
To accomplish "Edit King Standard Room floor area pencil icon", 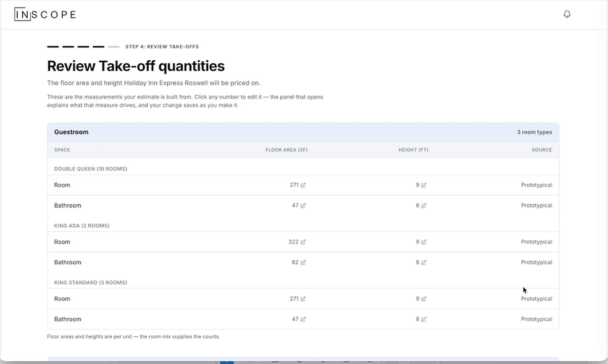I will tap(303, 299).
